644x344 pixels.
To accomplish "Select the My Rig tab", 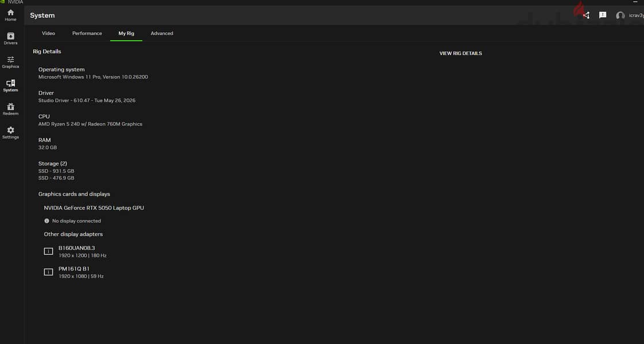I will coord(126,33).
